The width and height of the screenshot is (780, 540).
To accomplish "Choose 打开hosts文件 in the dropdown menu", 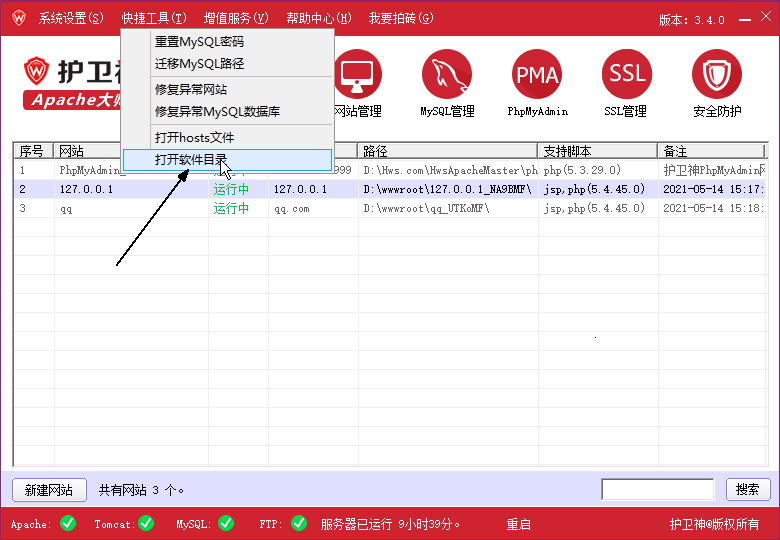I will point(194,137).
